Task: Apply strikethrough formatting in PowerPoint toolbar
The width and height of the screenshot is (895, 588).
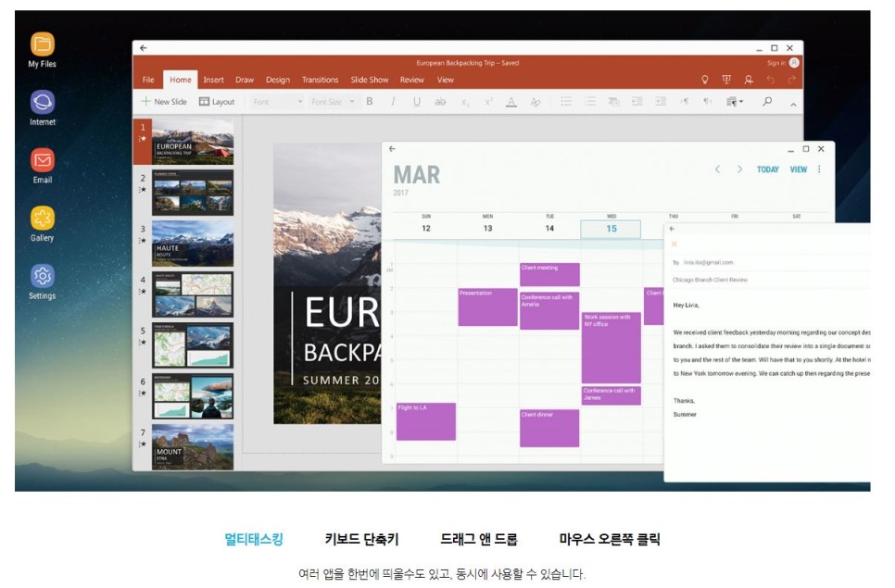Action: (x=440, y=102)
